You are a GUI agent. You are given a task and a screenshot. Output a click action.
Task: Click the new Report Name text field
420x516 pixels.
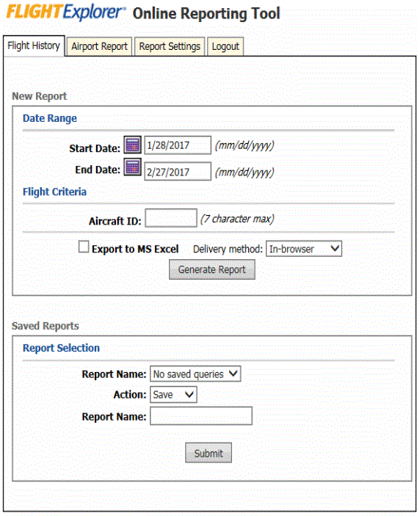click(201, 416)
